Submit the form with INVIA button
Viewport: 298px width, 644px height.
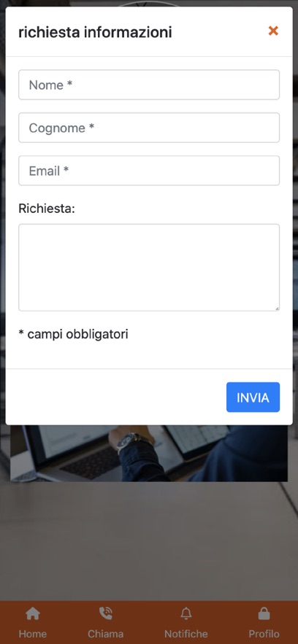tap(253, 397)
